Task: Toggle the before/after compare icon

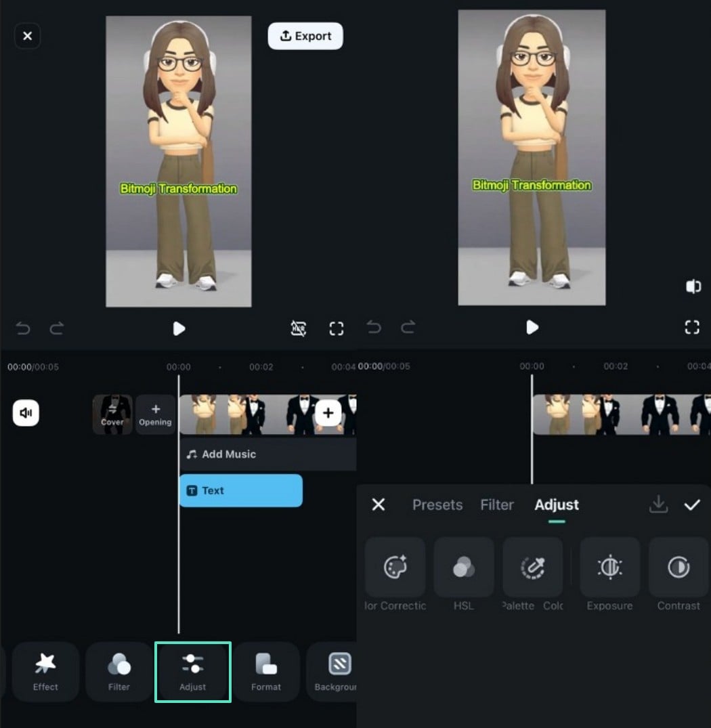Action: click(693, 286)
